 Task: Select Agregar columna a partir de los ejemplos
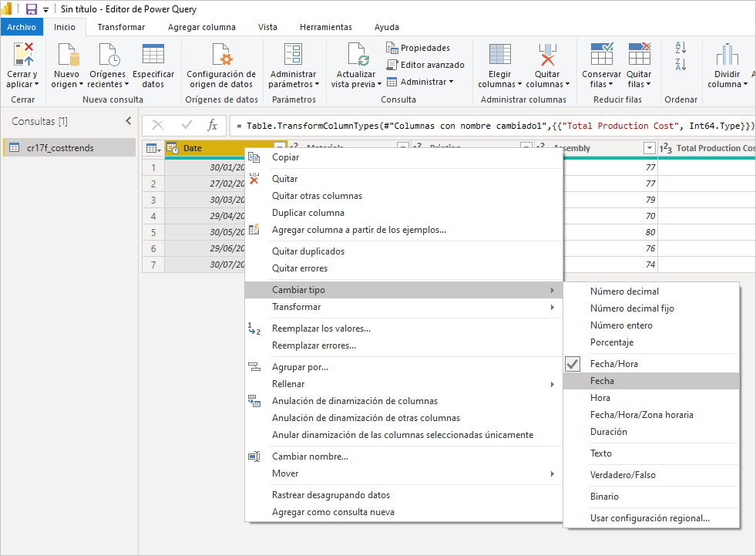(404, 230)
